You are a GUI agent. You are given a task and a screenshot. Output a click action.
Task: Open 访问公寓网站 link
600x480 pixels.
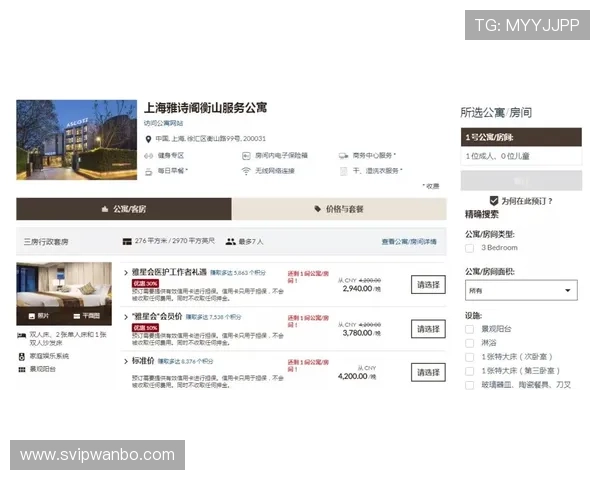[163, 123]
